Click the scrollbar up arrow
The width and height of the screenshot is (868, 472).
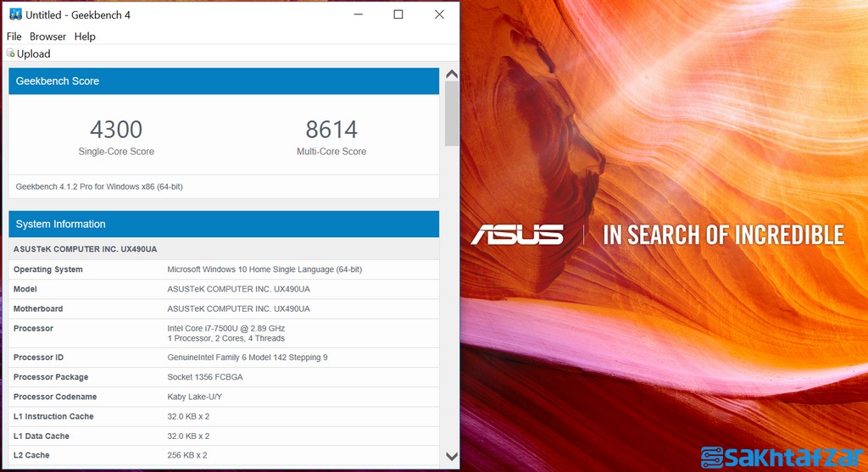[x=451, y=75]
